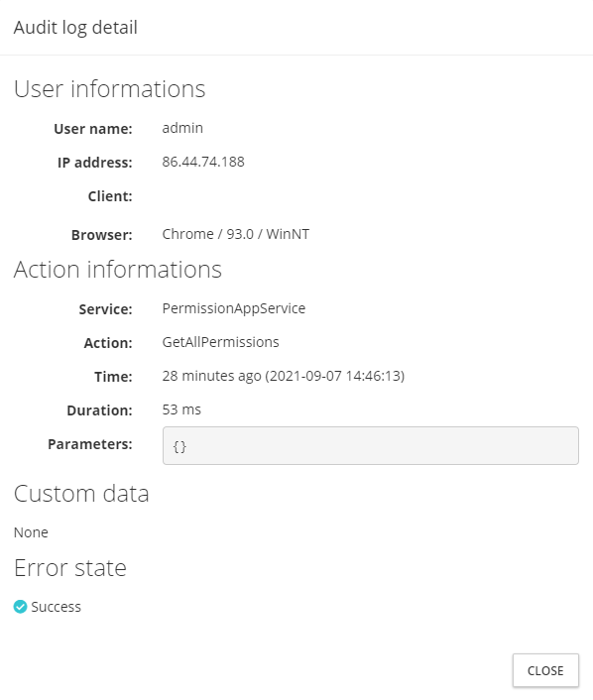Click the User informations heading
593x700 pixels.
(109, 88)
